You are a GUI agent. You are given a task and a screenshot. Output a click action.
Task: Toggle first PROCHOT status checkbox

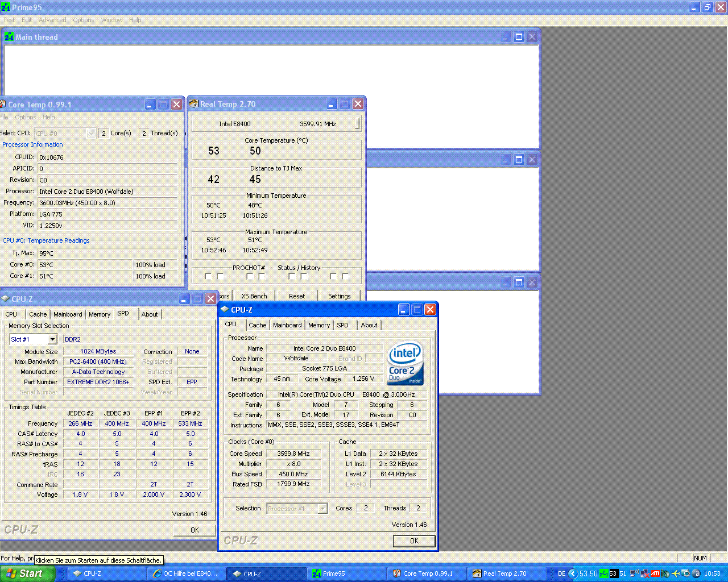[x=208, y=276]
